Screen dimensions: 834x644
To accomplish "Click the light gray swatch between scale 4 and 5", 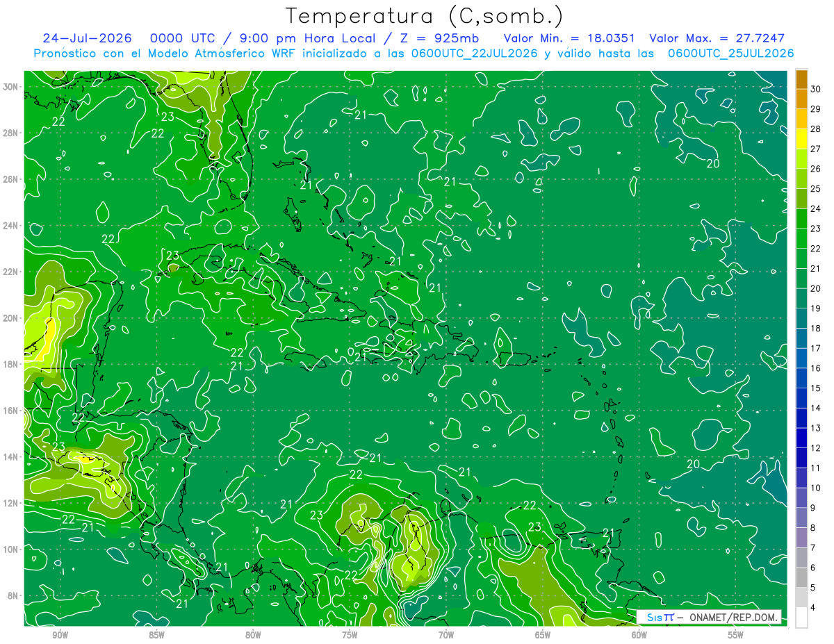I will point(801,597).
